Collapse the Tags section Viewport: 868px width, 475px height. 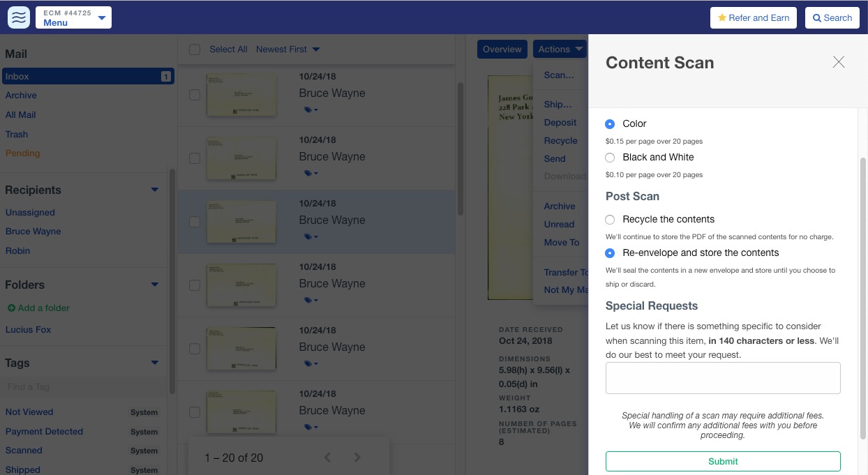[x=155, y=363]
